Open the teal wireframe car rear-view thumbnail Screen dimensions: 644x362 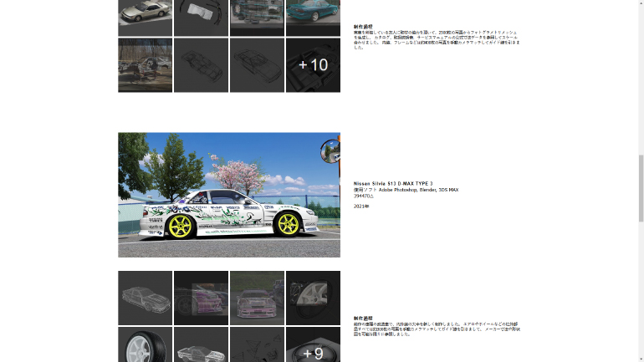pos(313,18)
